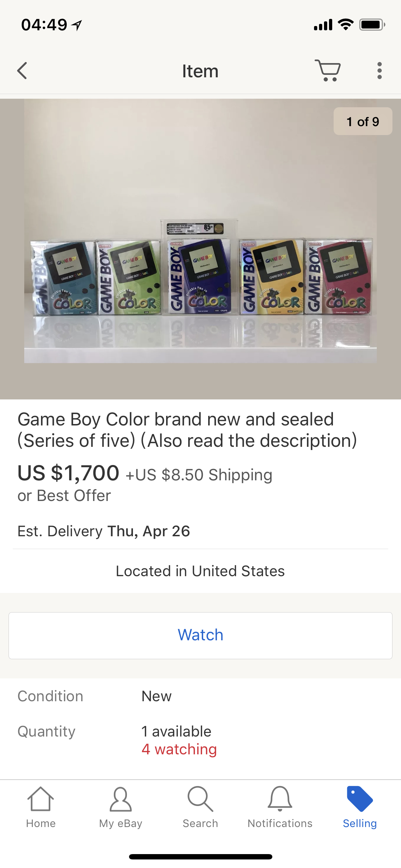Tap the US $1,700 price
401x868 pixels.
pyautogui.click(x=68, y=473)
